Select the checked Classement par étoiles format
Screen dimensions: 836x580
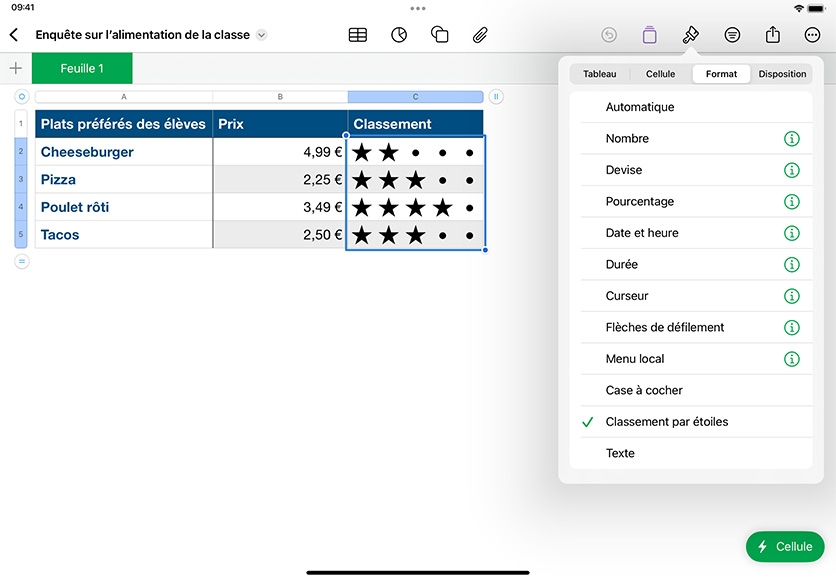click(691, 422)
